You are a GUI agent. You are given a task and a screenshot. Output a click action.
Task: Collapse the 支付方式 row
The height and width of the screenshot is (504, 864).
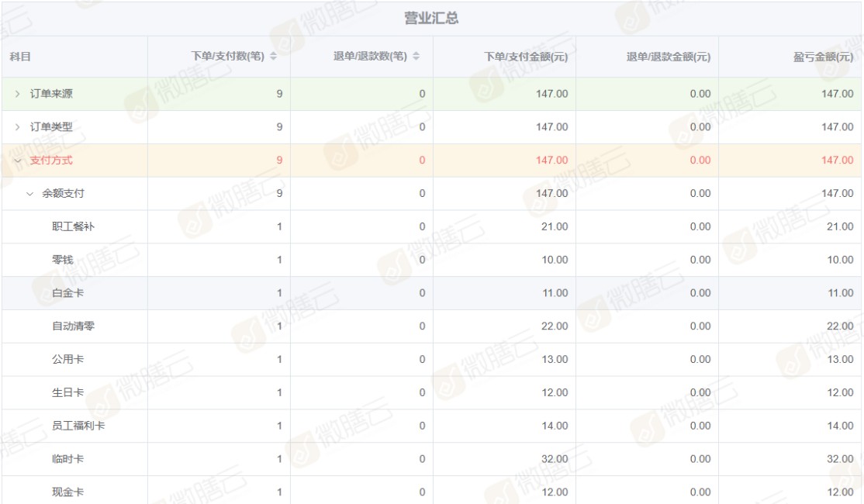click(x=17, y=161)
